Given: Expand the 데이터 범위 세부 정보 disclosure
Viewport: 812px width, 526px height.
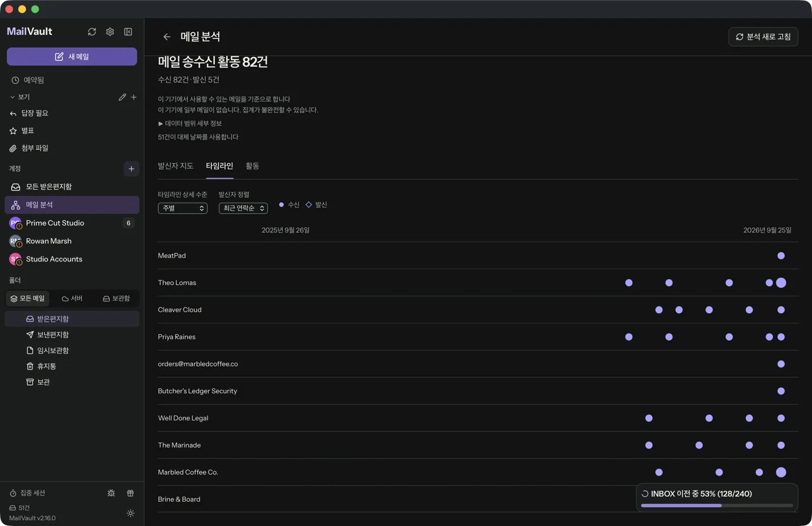Looking at the screenshot, I should click(x=190, y=124).
